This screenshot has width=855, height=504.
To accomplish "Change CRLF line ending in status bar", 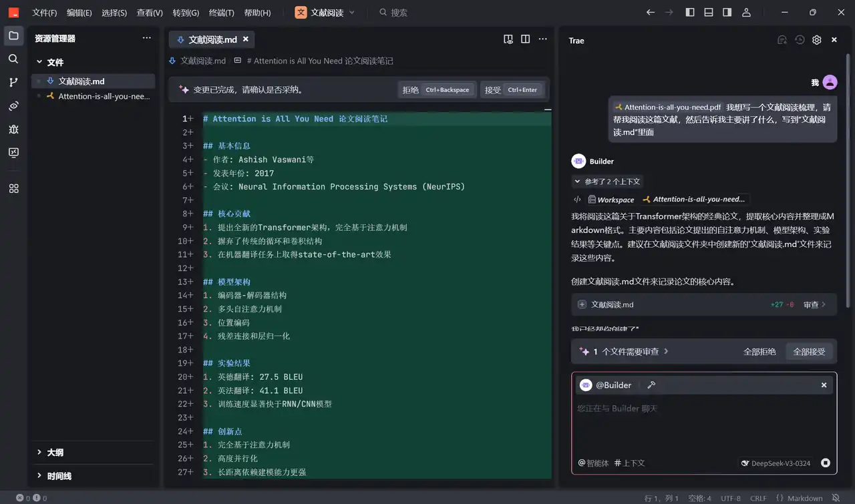I will [758, 498].
